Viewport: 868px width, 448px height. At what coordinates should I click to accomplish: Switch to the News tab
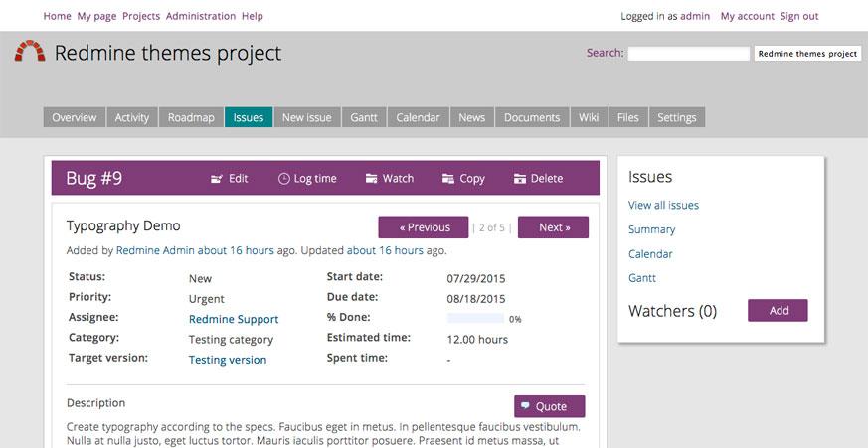(x=471, y=117)
